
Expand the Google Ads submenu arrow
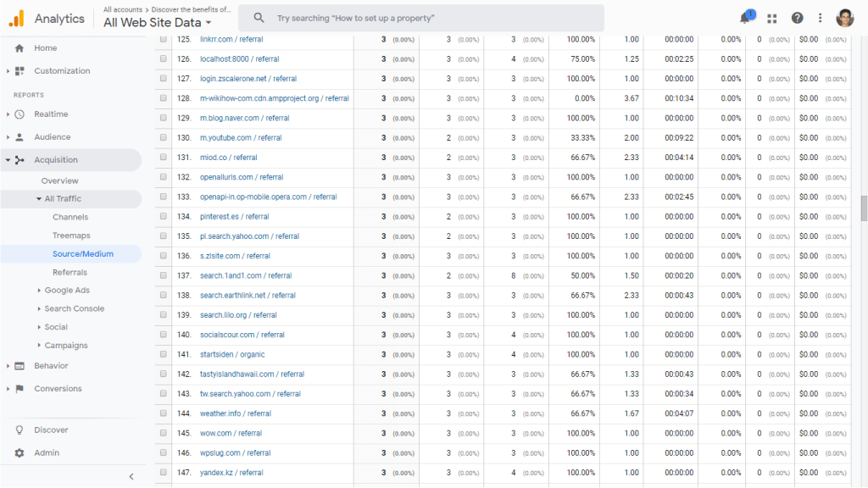pos(39,290)
